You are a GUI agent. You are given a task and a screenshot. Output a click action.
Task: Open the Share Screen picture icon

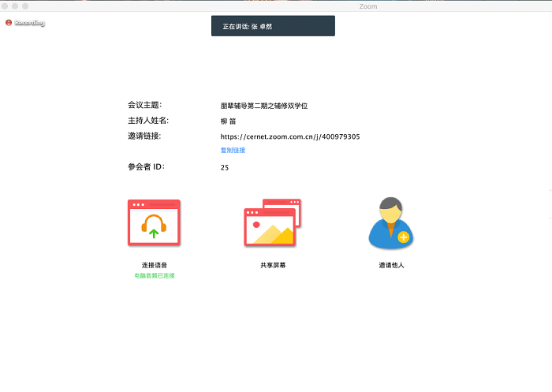(272, 223)
